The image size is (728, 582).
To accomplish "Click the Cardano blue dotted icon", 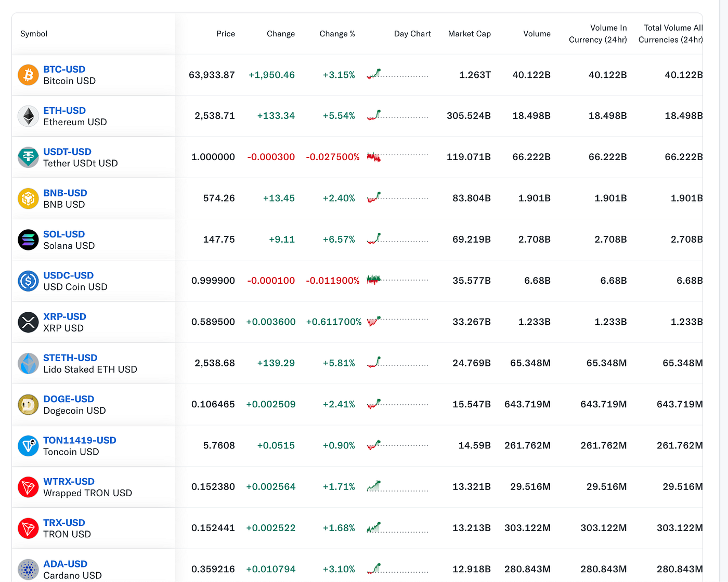I will pyautogui.click(x=28, y=570).
